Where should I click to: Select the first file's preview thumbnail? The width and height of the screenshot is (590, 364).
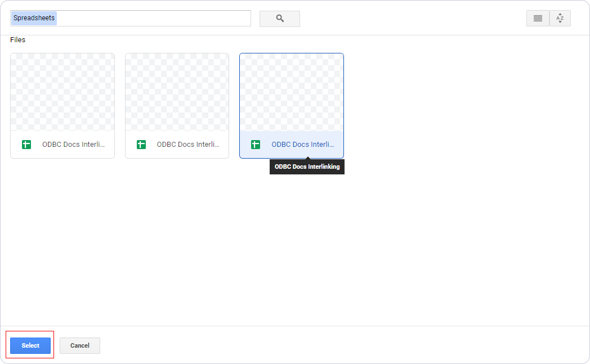pyautogui.click(x=62, y=93)
